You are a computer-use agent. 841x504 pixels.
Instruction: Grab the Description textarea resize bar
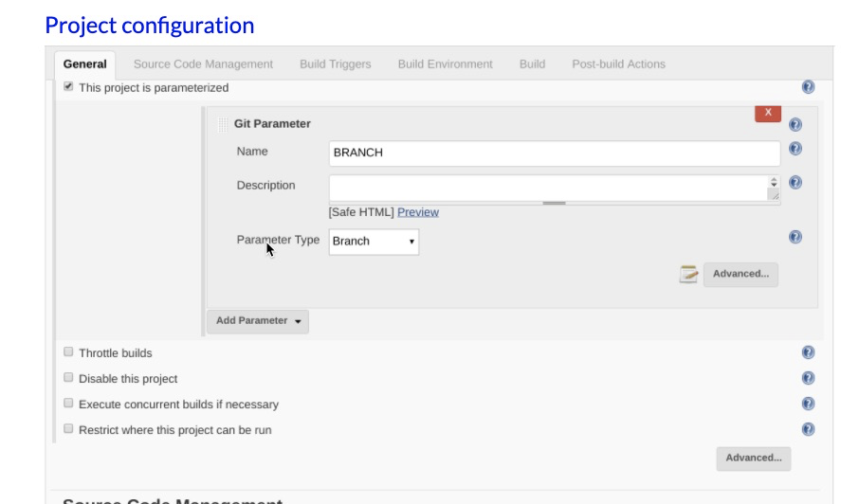(x=554, y=203)
